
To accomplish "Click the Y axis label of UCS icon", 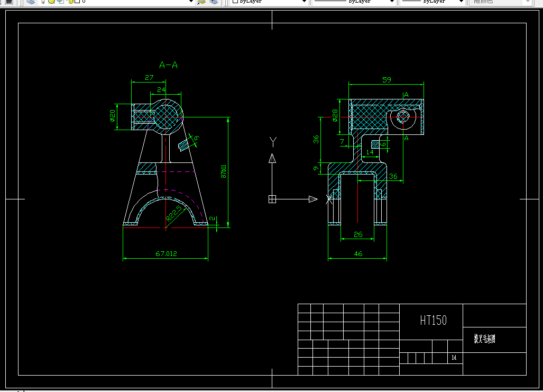I will [x=273, y=141].
